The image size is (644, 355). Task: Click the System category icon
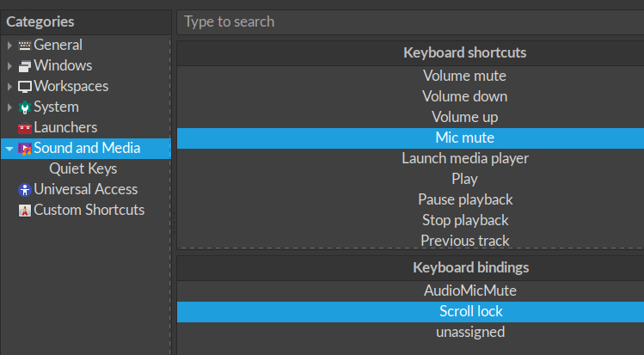coord(25,107)
